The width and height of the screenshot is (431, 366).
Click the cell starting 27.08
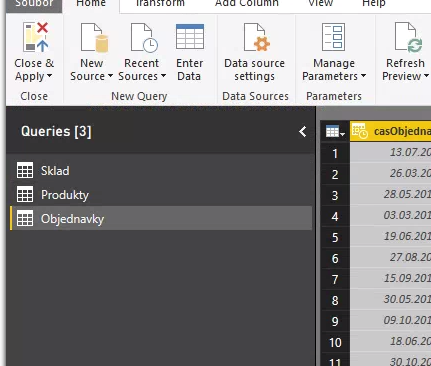coord(391,257)
